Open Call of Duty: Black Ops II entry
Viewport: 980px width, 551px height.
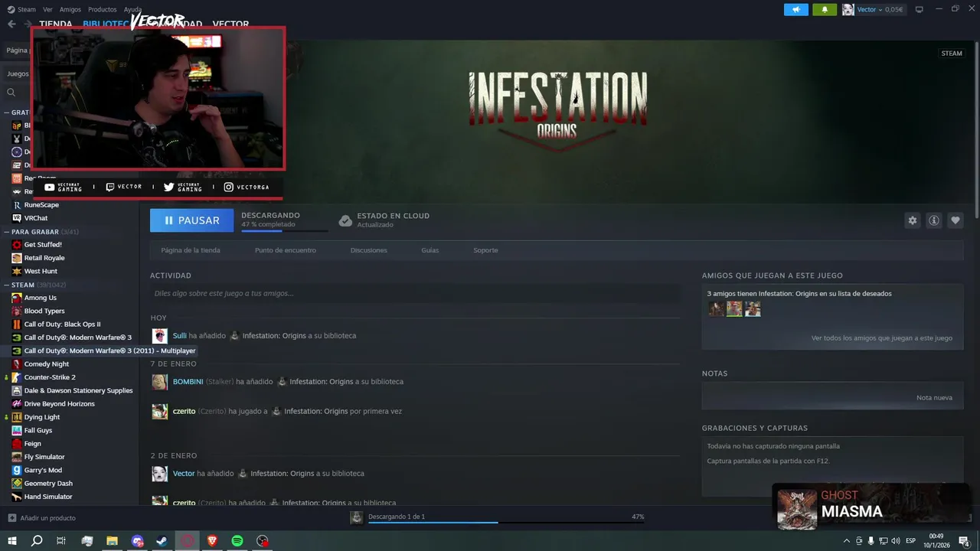tap(62, 324)
